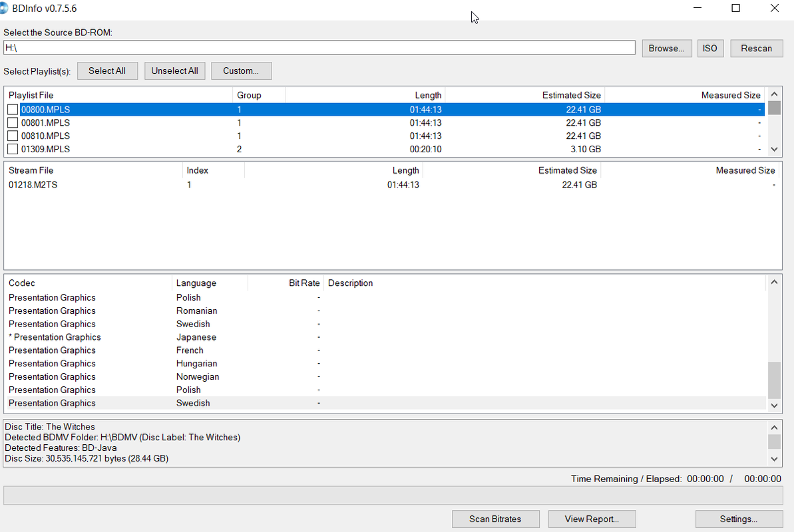Tick the checkbox for 00801.MPLS
This screenshot has width=794, height=532.
13,122
